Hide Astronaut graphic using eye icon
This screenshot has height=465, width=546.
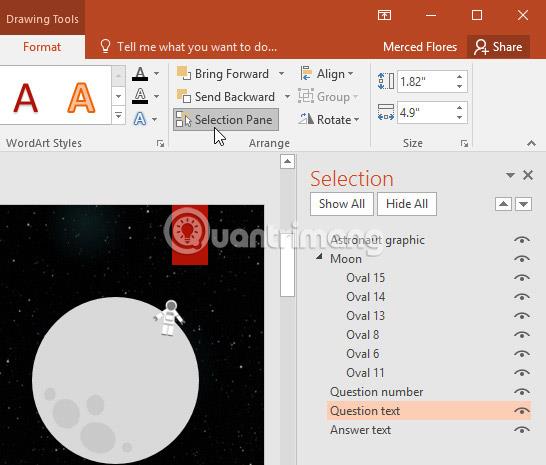522,240
